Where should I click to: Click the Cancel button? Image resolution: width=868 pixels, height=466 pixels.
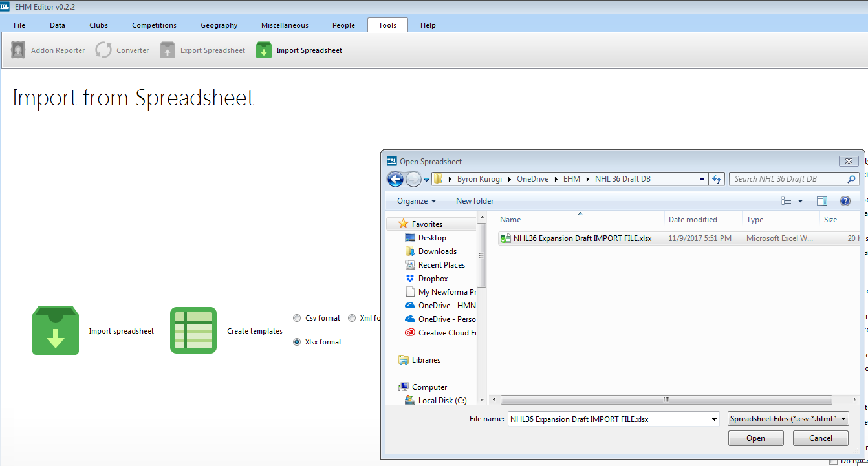coord(821,438)
